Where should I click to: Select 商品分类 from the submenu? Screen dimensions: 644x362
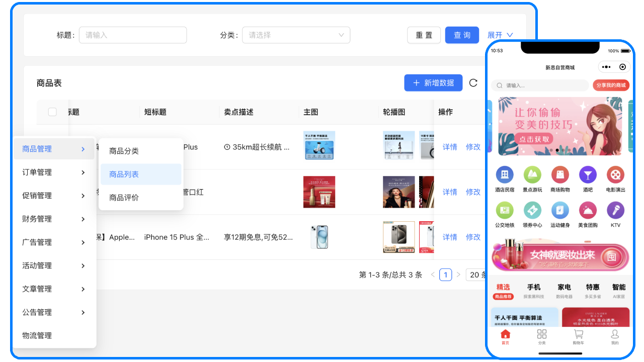[124, 151]
